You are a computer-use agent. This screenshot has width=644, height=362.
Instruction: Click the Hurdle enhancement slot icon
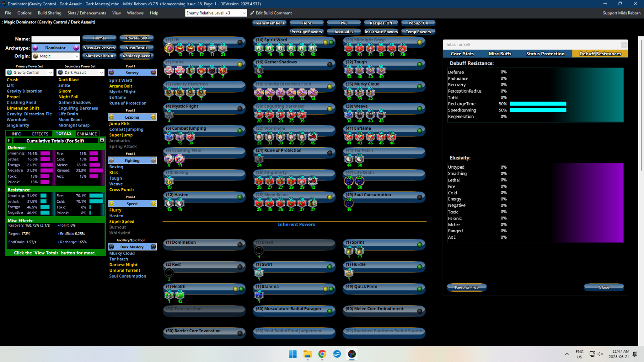(349, 273)
